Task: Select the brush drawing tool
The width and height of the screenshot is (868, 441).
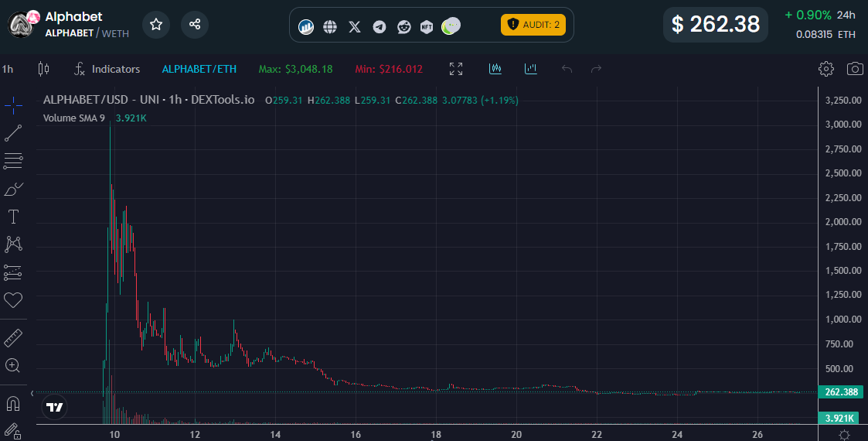Action: [x=13, y=189]
